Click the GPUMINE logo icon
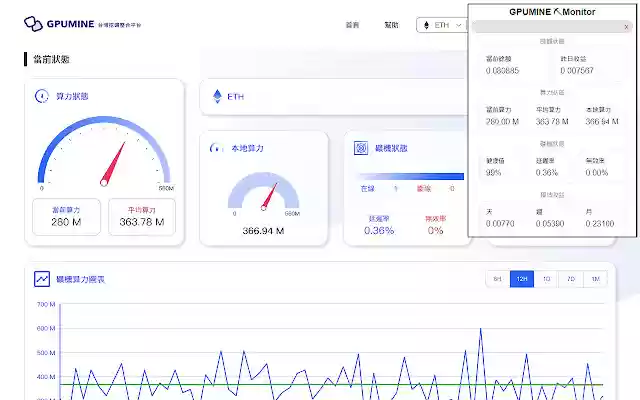 [x=33, y=24]
